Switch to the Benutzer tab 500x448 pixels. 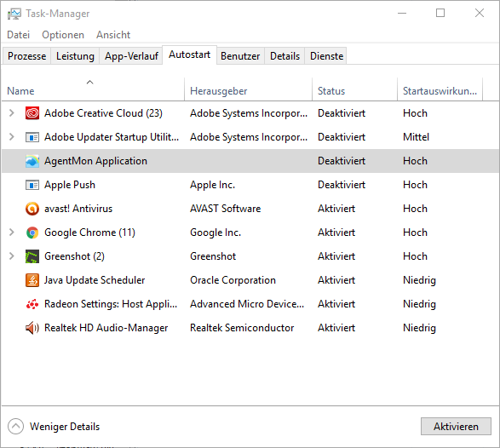click(240, 56)
